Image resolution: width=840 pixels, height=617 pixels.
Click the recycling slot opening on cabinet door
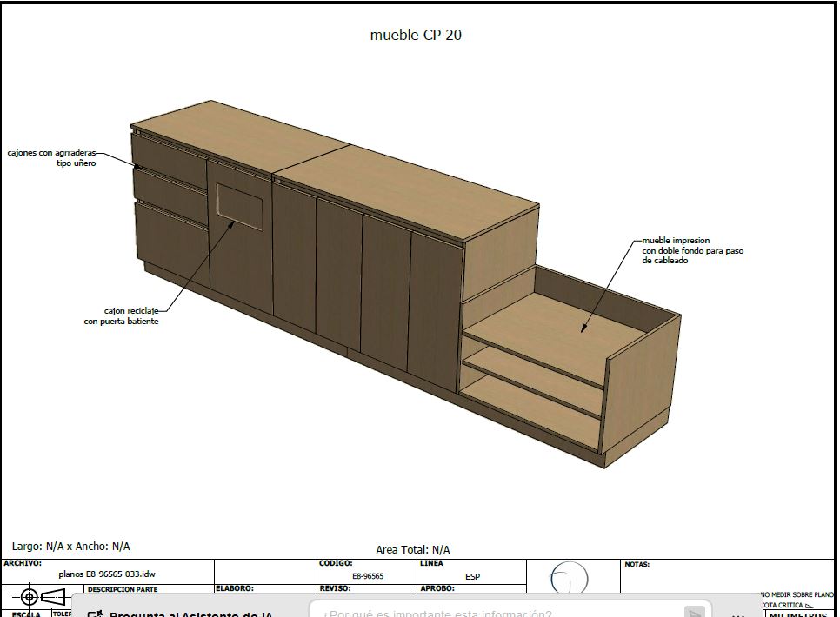(240, 206)
